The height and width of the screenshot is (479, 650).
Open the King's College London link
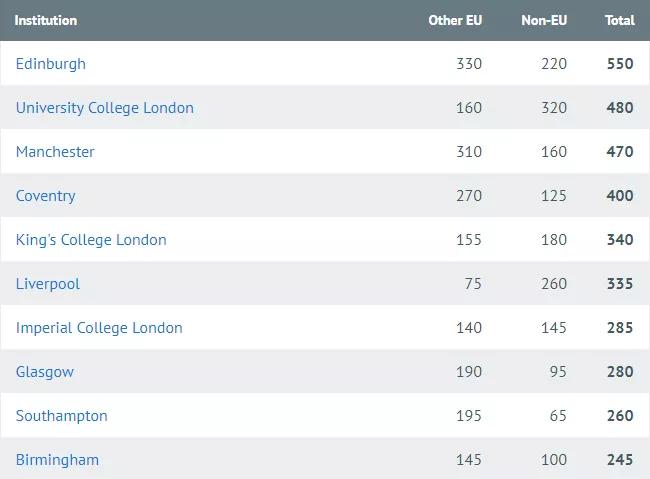pos(91,240)
